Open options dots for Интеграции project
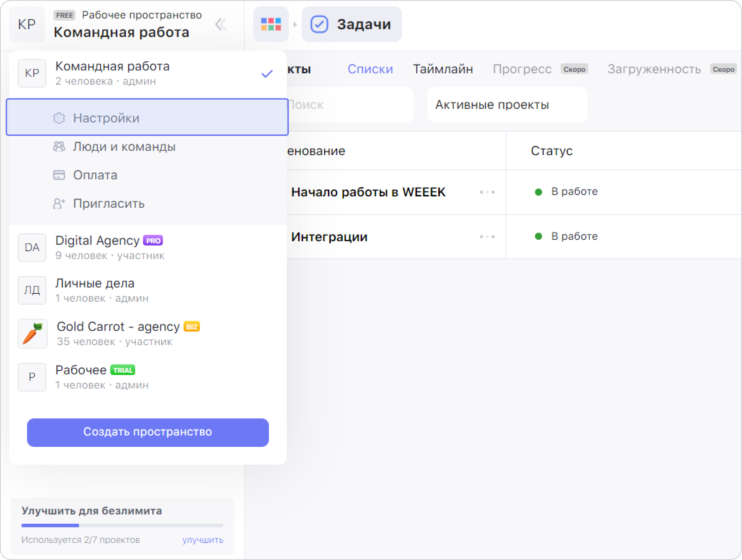Viewport: 742px width, 560px height. (487, 236)
